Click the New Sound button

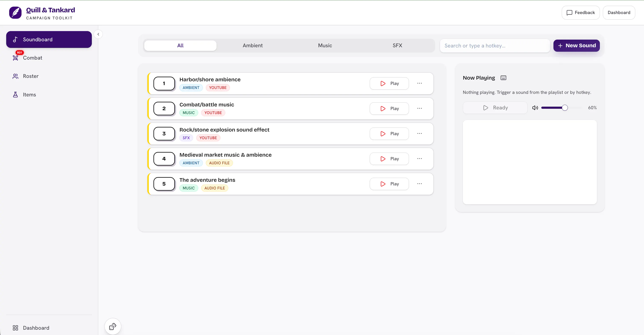576,46
